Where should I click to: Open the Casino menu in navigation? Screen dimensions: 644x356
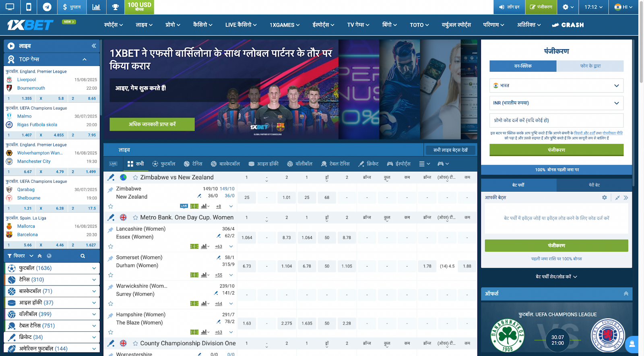click(202, 25)
